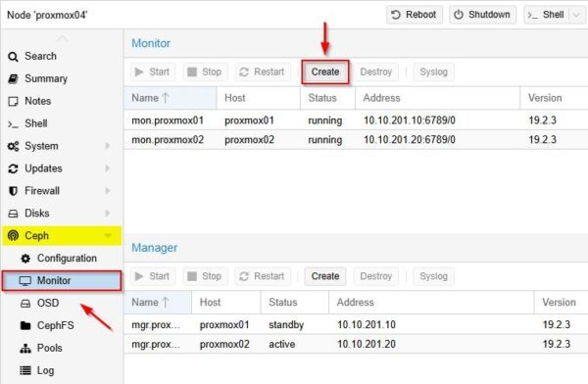Select the Ceph Monitor entry
This screenshot has width=588, height=384.
point(62,280)
